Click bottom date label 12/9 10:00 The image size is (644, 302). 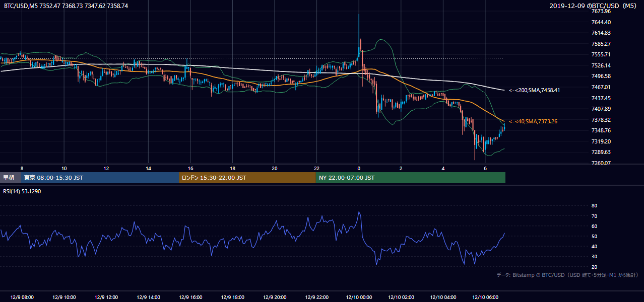[64, 297]
